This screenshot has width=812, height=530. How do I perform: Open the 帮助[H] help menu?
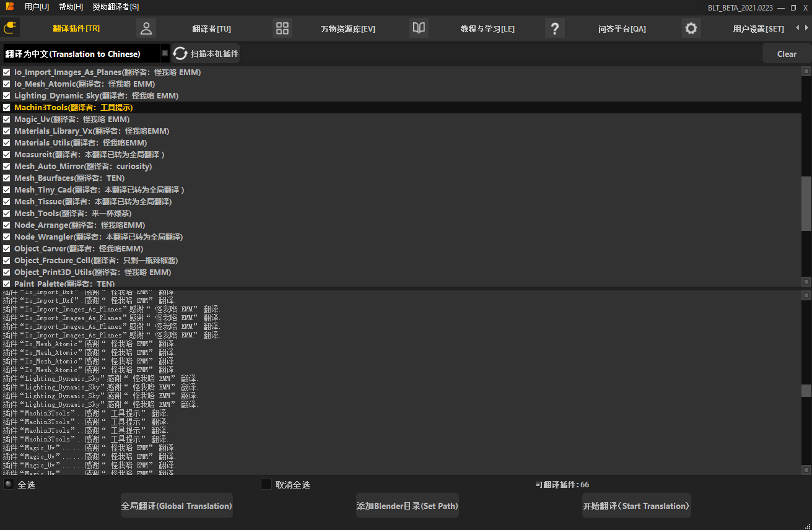pos(71,7)
